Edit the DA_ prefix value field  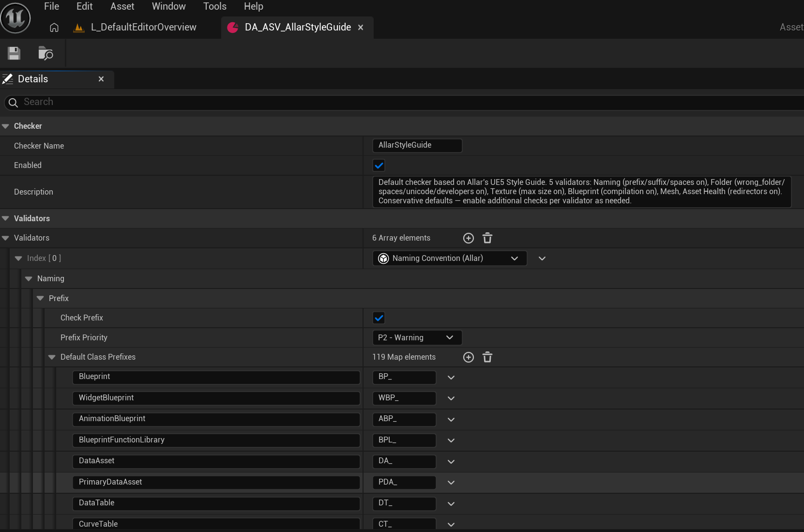click(x=404, y=461)
